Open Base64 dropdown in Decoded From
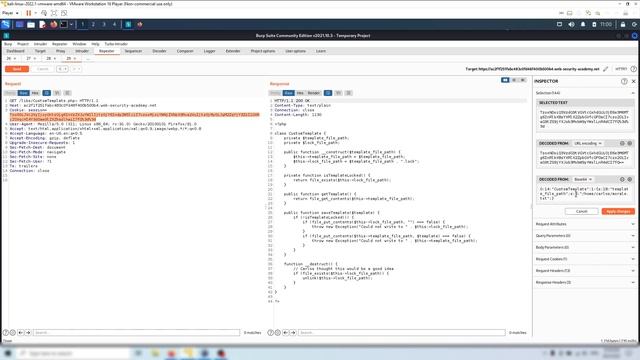Screen dimensions: 640x360 pyautogui.click(x=582, y=179)
